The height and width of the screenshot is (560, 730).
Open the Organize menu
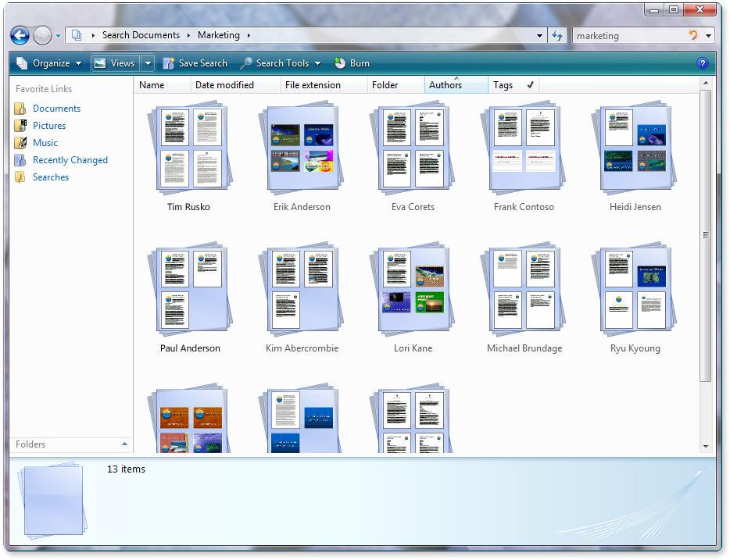(x=48, y=63)
